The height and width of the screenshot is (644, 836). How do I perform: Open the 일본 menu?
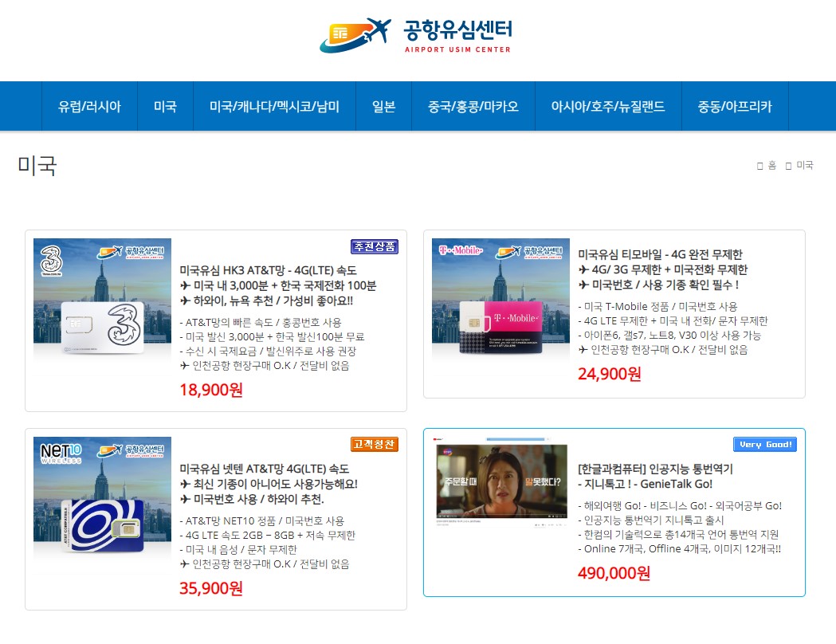click(x=384, y=106)
